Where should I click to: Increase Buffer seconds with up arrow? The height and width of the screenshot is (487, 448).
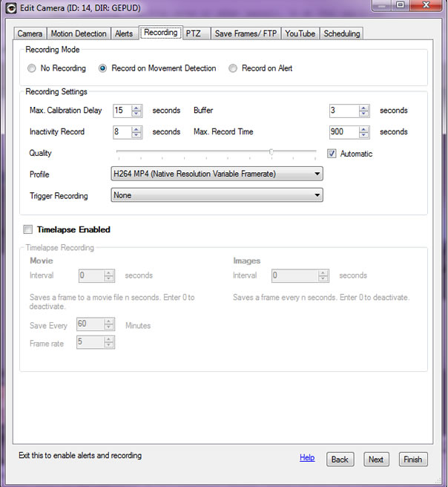[363, 108]
